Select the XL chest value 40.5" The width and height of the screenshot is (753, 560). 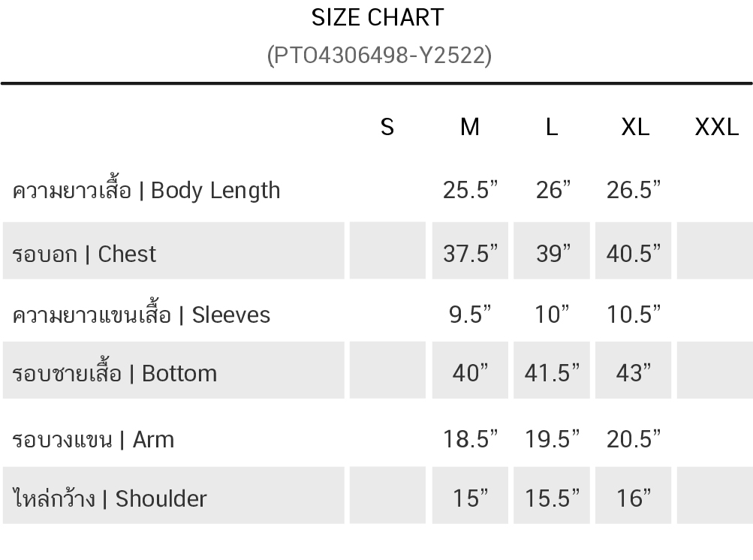coord(634,254)
